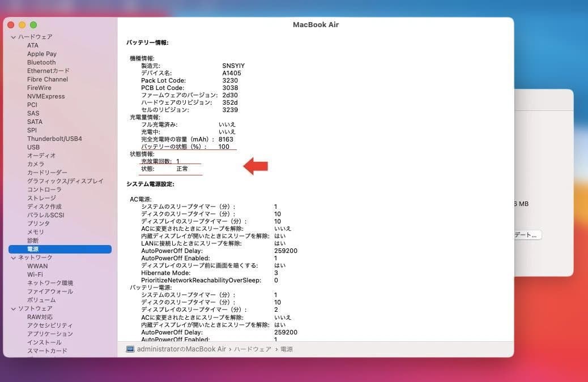Select 診断 in the sidebar
This screenshot has height=382, width=588.
[x=33, y=241]
